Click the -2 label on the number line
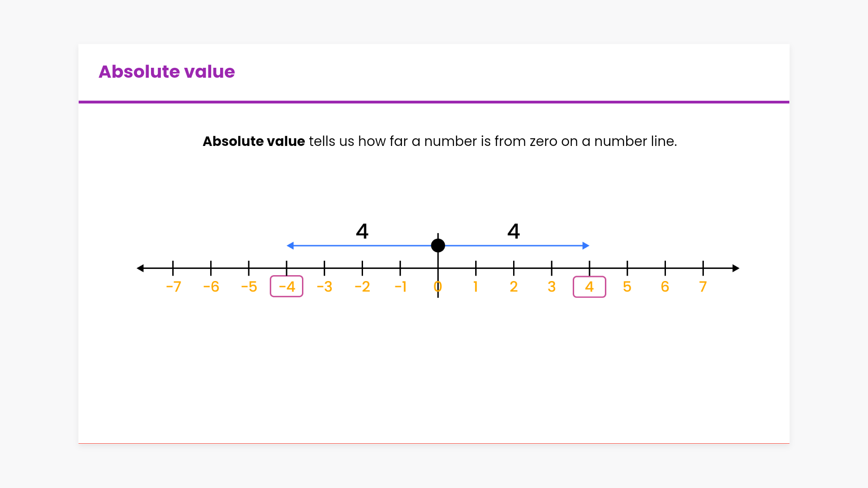This screenshot has width=868, height=488. pyautogui.click(x=362, y=287)
